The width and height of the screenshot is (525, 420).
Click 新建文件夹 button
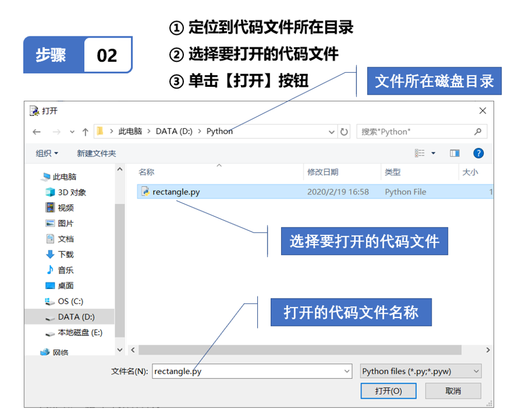pos(97,154)
